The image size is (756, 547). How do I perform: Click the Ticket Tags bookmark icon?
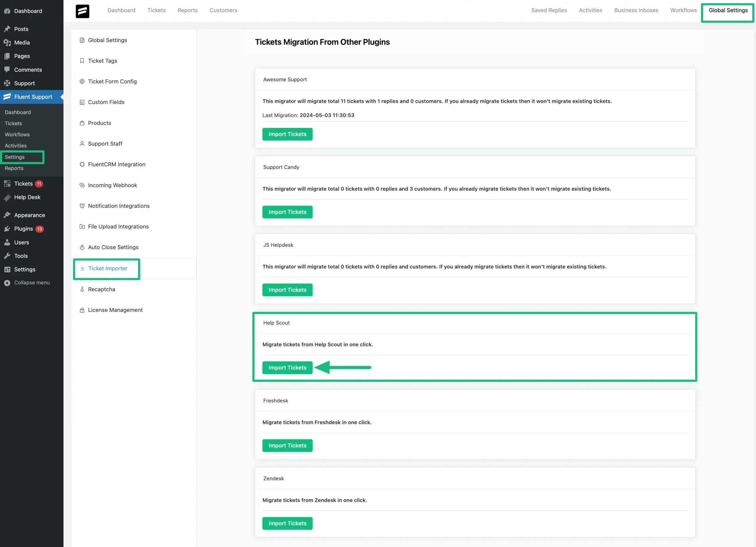pyautogui.click(x=82, y=61)
